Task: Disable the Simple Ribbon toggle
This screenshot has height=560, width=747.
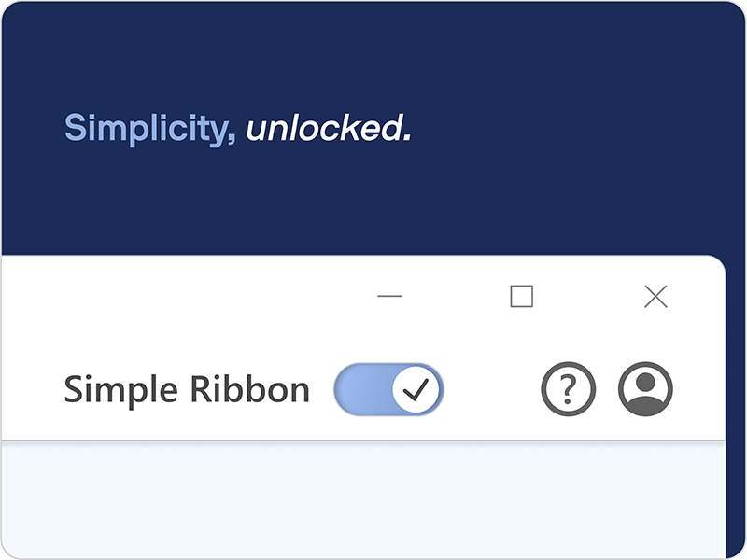Action: tap(388, 389)
